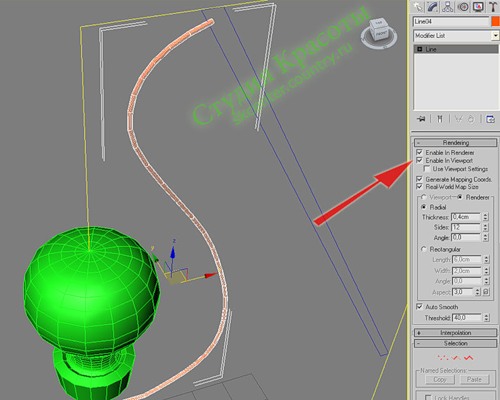Expand the Interpolation rollout
The image size is (500, 400).
pos(455,333)
